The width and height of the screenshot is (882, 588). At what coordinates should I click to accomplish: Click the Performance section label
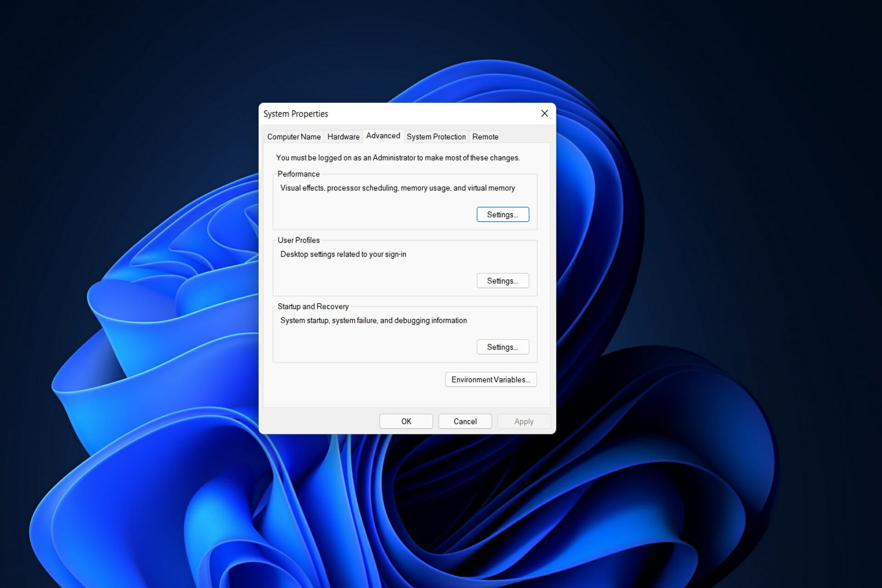(298, 174)
